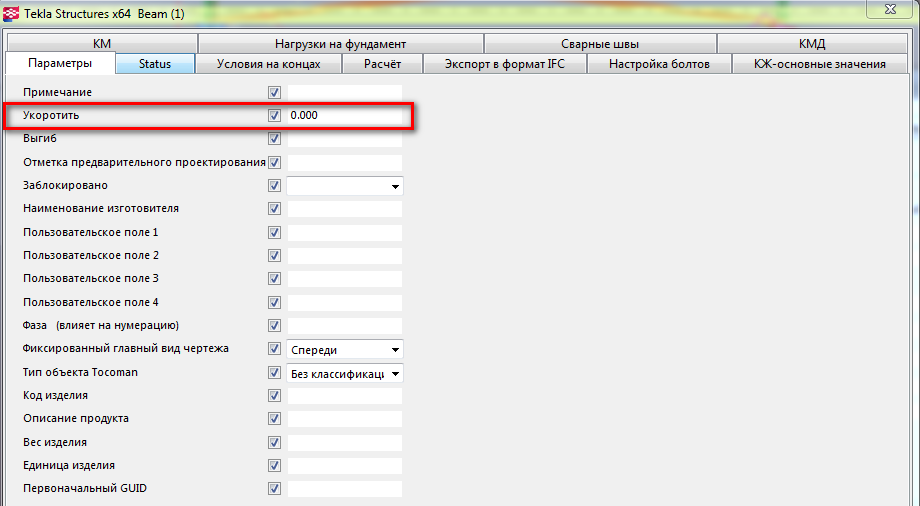
Task: Click the Описание продукта input field
Action: click(345, 419)
